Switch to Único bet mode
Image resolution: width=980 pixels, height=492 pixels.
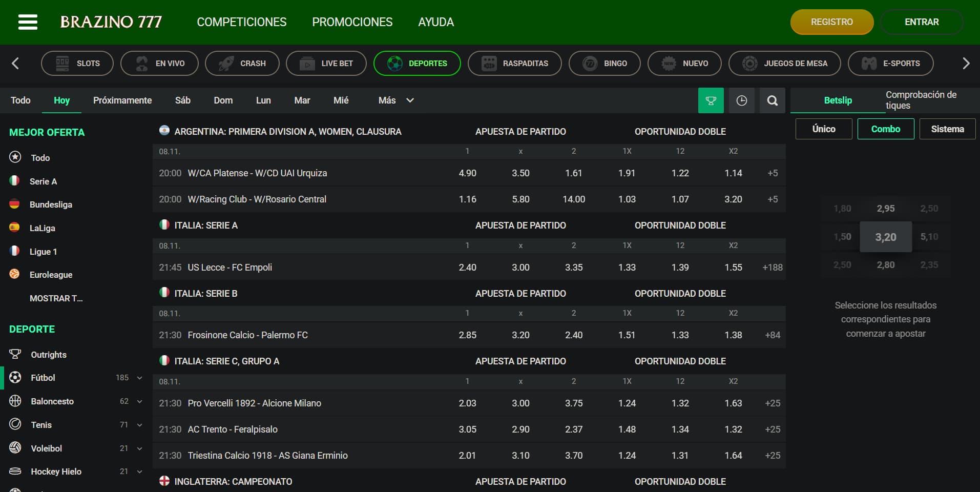tap(823, 129)
